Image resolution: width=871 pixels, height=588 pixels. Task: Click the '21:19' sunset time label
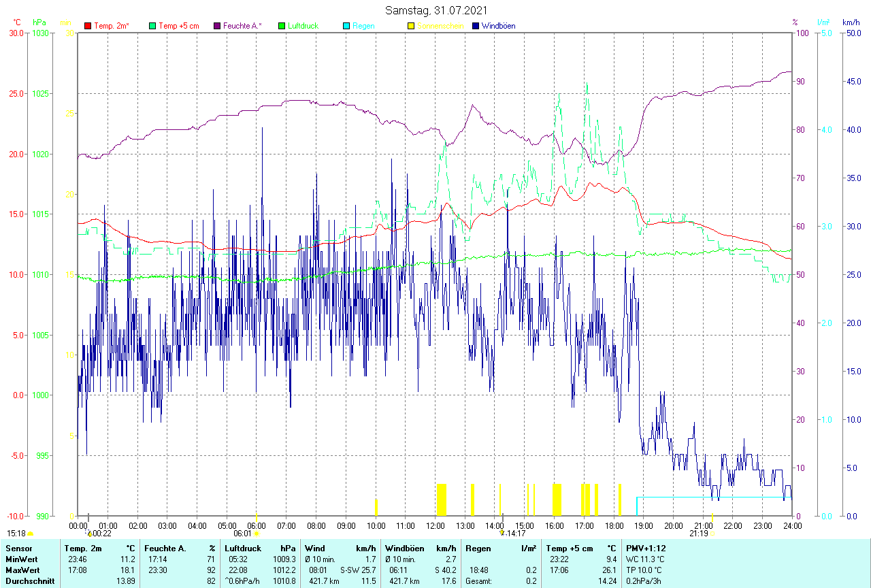point(698,534)
